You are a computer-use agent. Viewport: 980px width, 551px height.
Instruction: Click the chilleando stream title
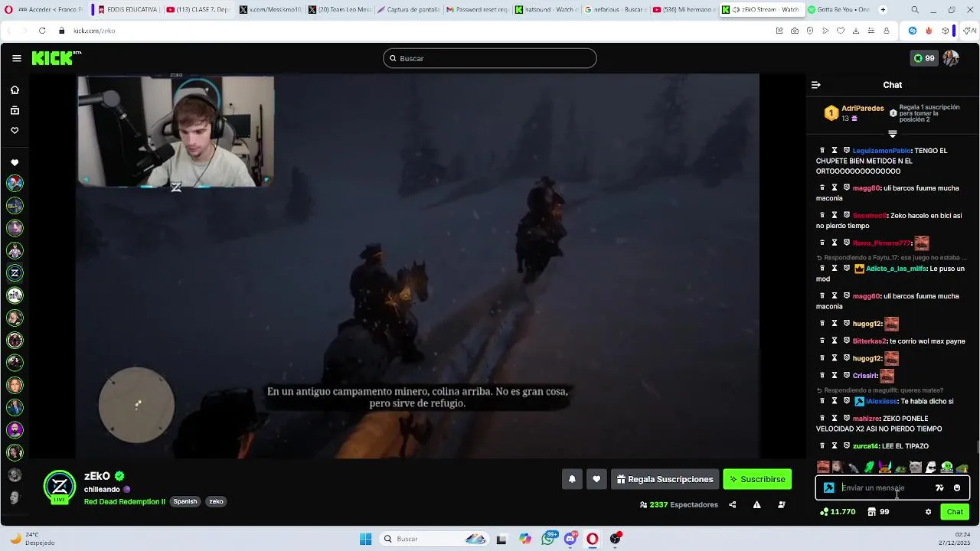pos(102,490)
